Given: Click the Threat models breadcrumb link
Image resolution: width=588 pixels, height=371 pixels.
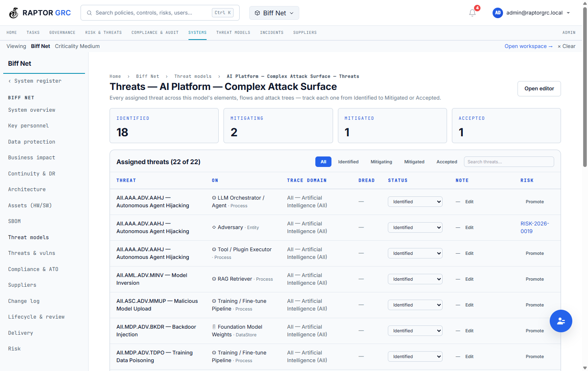Looking at the screenshot, I should [193, 76].
